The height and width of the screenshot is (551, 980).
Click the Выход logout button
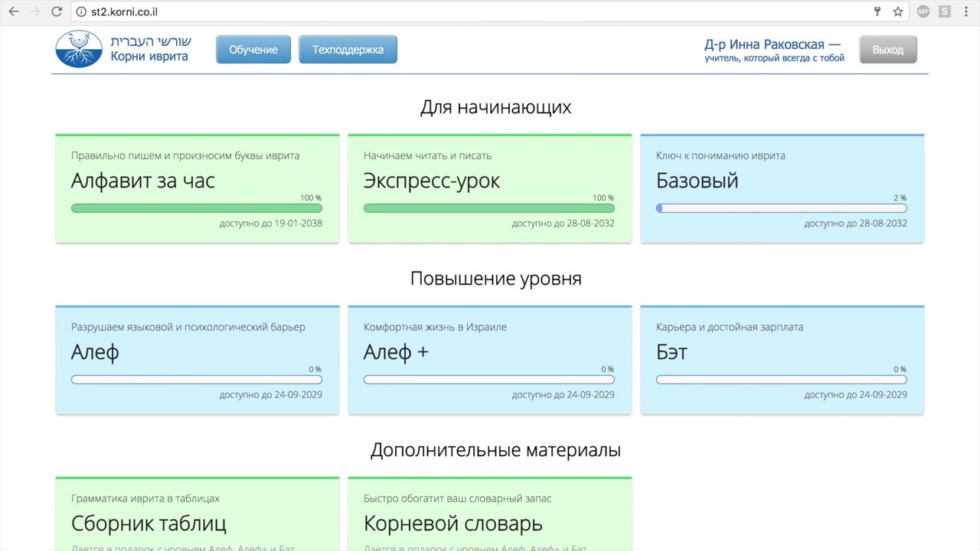click(888, 50)
